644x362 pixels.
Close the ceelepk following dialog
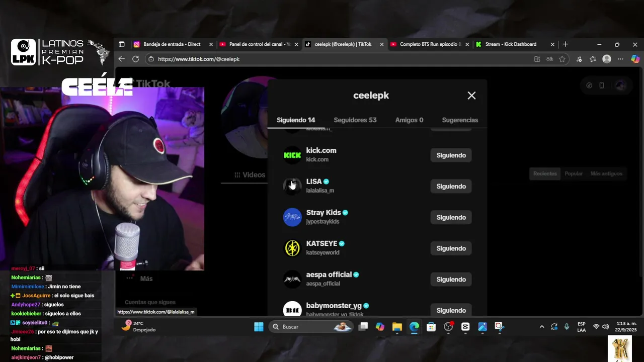(471, 96)
